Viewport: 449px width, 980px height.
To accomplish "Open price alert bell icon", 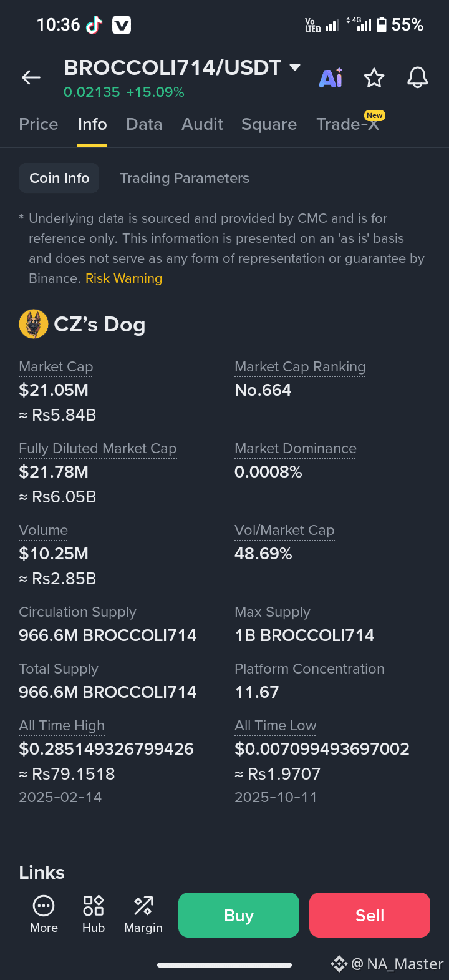I will tap(418, 78).
